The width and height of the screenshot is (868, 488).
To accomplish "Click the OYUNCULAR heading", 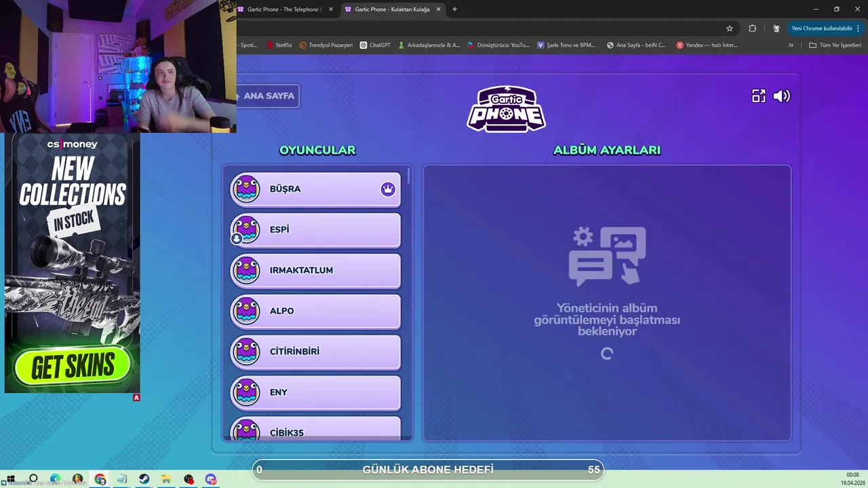I will coord(317,150).
